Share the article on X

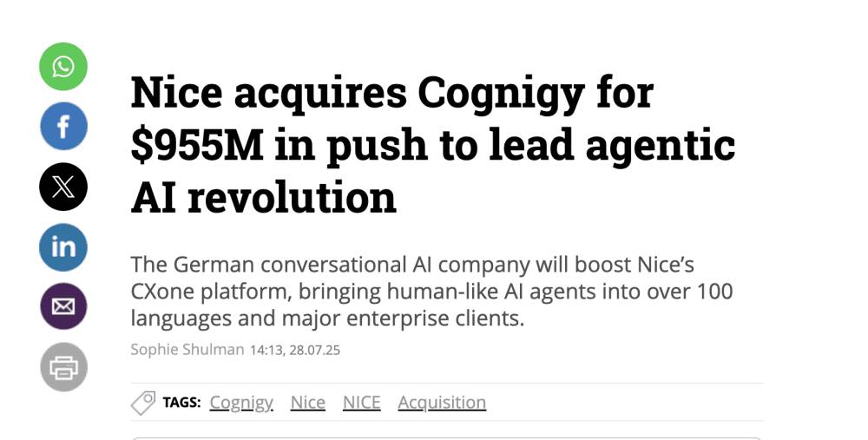click(x=63, y=187)
